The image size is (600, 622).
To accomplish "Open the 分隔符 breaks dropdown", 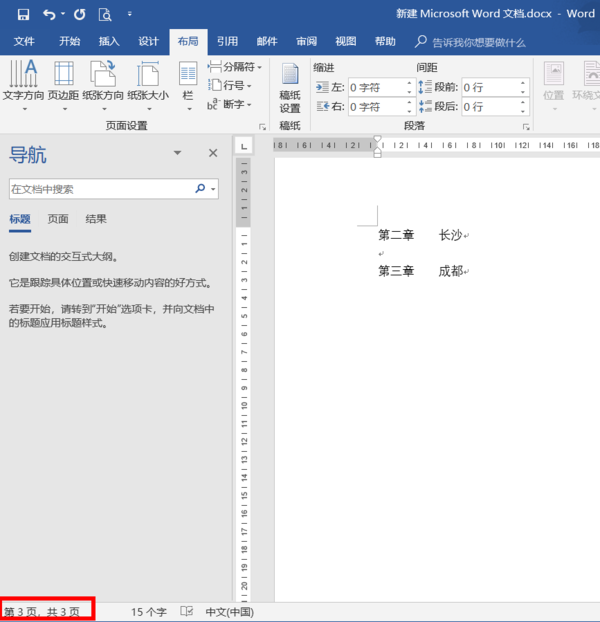I will (x=234, y=67).
